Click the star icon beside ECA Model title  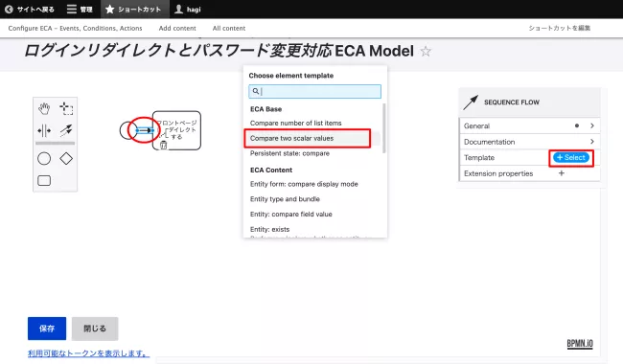[x=426, y=51]
